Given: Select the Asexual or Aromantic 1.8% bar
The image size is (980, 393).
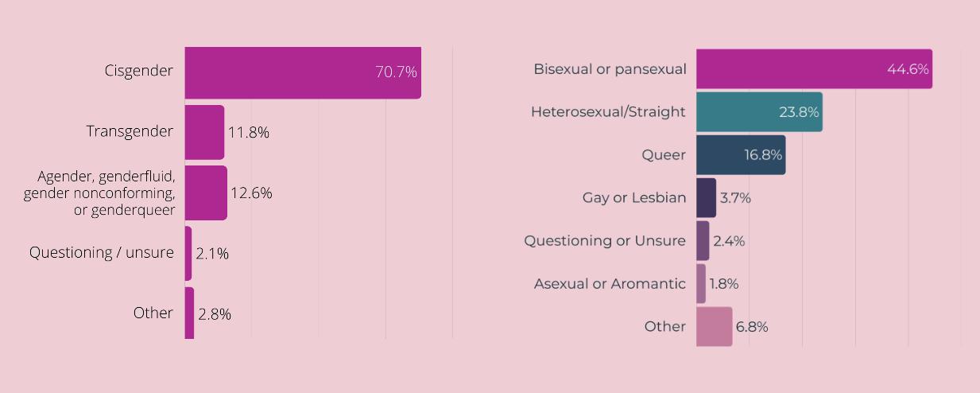Looking at the screenshot, I should coord(701,284).
